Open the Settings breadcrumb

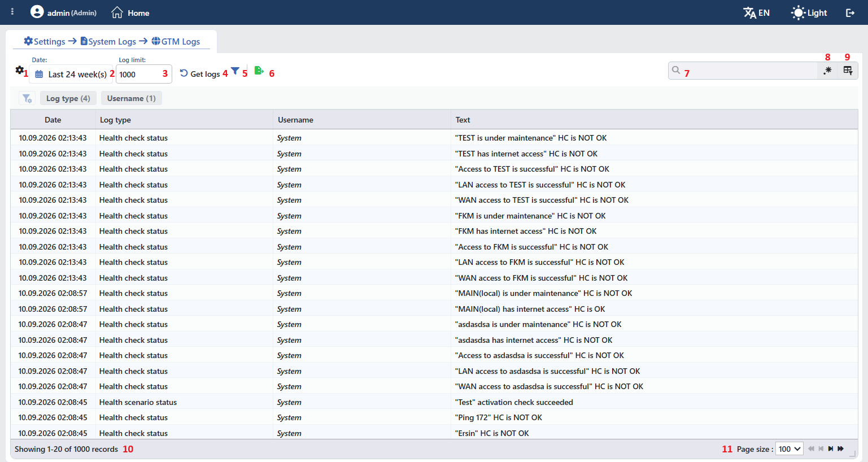[x=45, y=41]
